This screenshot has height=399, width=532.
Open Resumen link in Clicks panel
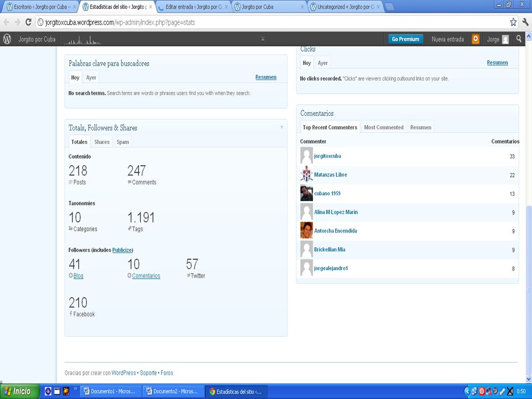pyautogui.click(x=498, y=63)
